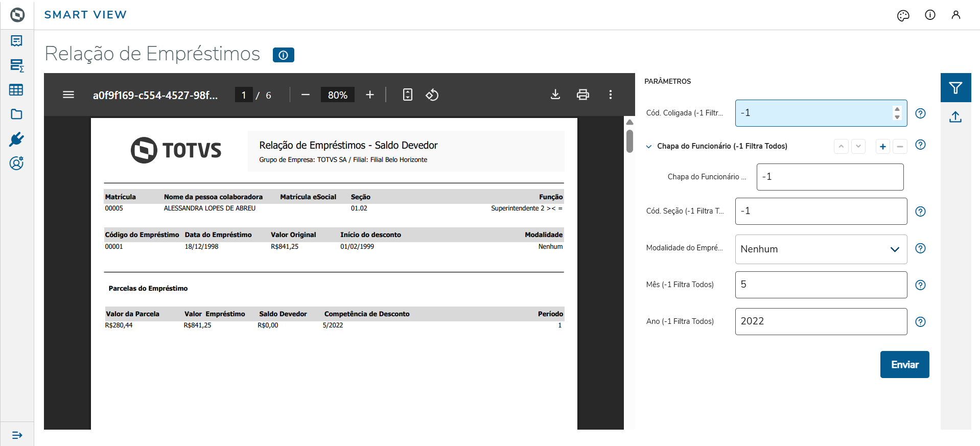Click the Mês input field
The image size is (980, 446).
[x=821, y=285]
